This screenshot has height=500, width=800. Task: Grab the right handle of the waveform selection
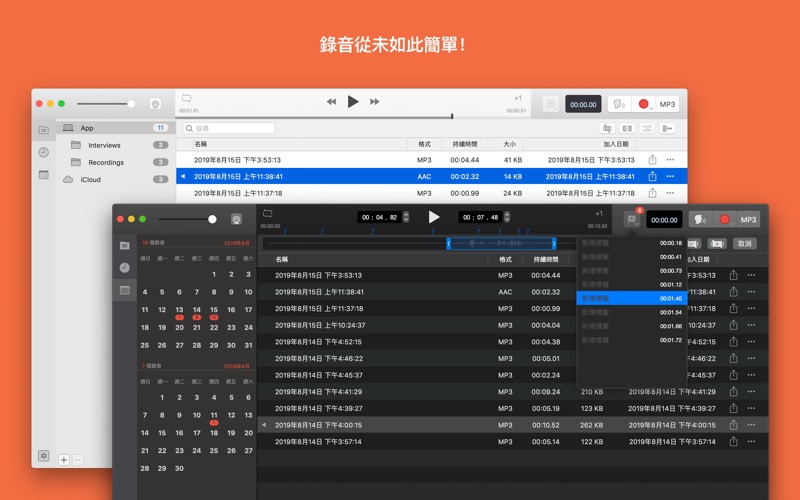coord(554,243)
